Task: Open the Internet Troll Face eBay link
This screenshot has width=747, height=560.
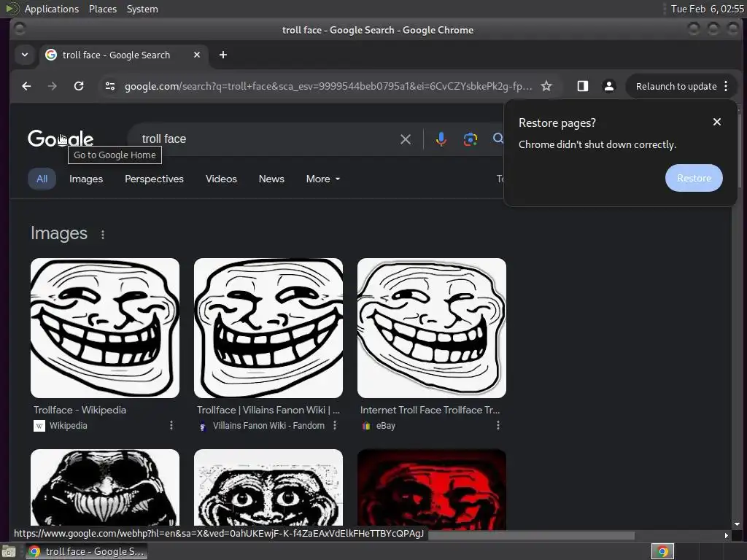Action: [430, 410]
